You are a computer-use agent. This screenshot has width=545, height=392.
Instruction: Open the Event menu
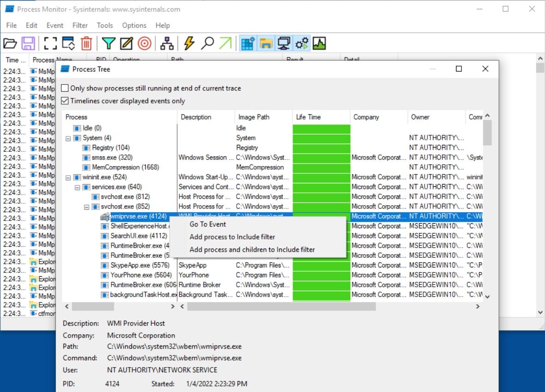pos(55,25)
